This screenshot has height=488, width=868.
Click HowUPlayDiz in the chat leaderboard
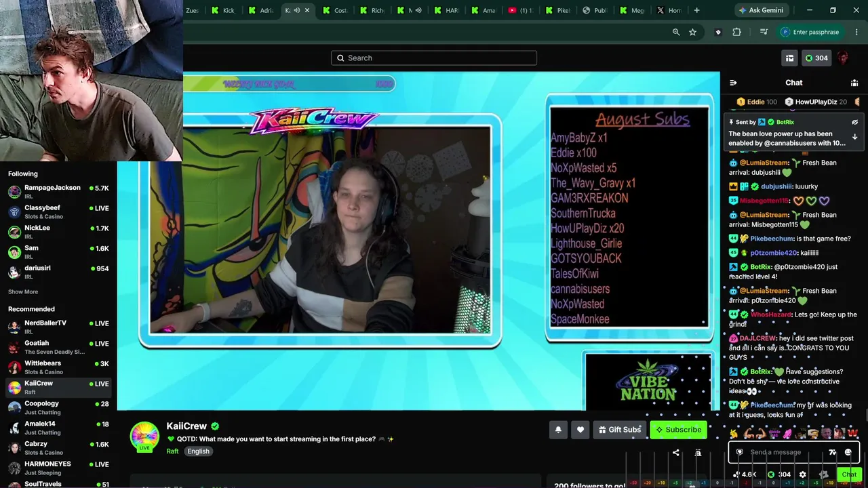tap(816, 102)
